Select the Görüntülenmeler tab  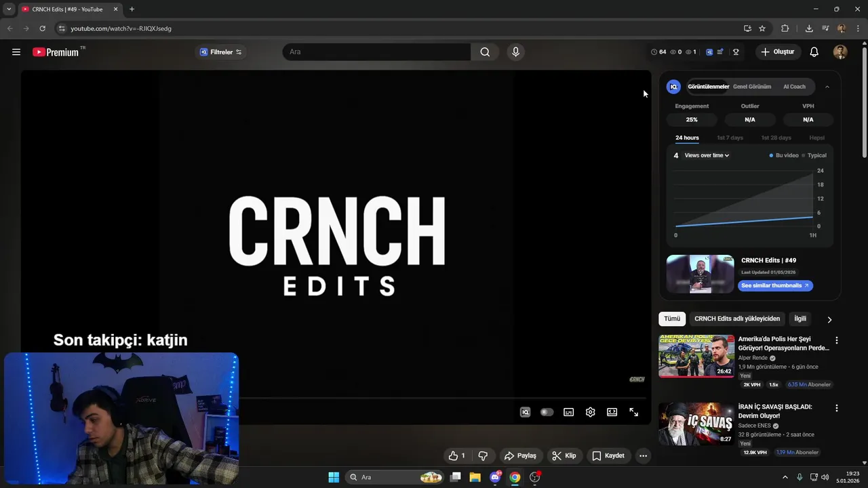(708, 87)
